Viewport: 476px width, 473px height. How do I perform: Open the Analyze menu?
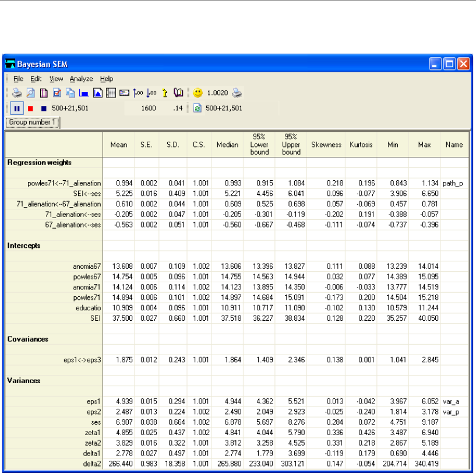pos(81,79)
